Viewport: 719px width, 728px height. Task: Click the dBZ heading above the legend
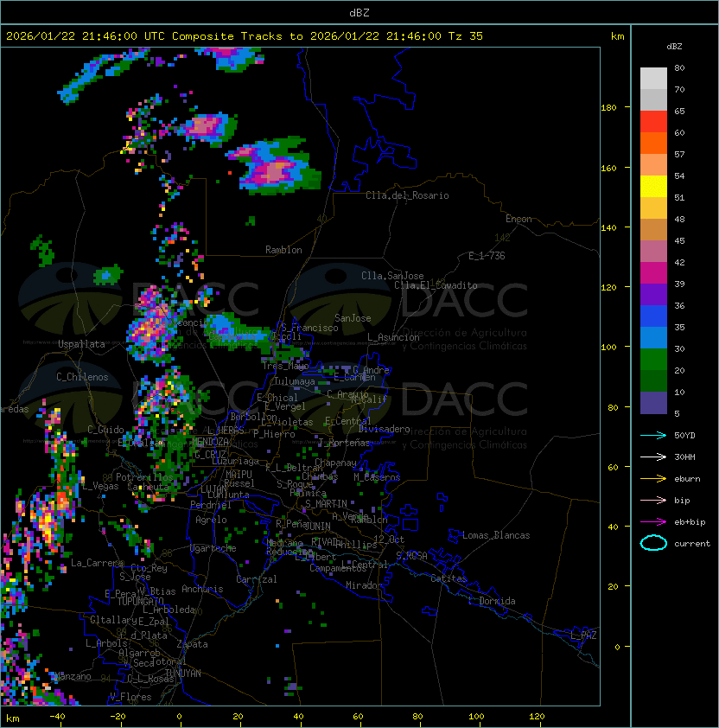pyautogui.click(x=674, y=47)
